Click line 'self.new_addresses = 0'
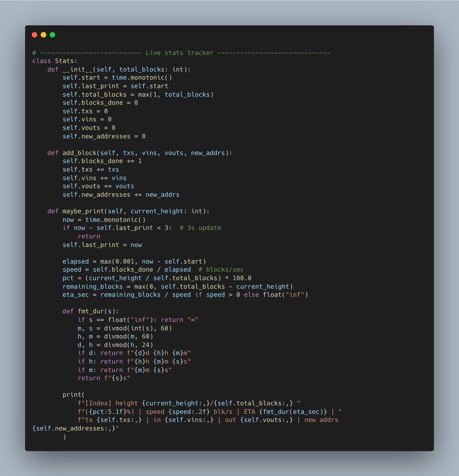Screen dimensions: 459x476 pos(104,136)
